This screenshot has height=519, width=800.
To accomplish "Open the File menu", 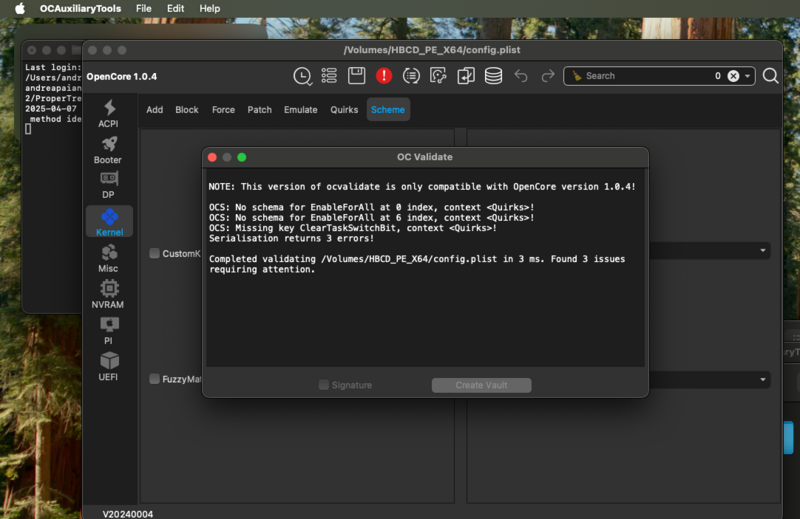I will coord(143,9).
